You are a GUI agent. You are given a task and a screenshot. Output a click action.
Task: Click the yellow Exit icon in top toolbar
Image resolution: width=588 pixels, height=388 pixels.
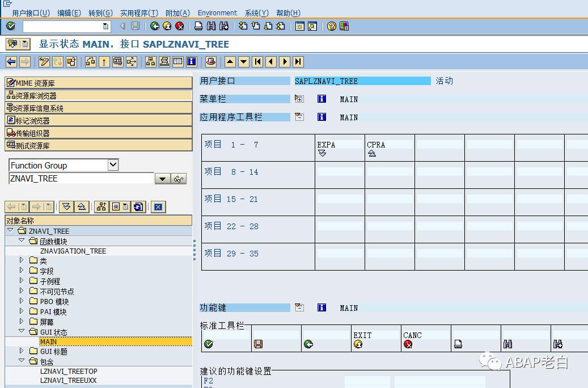pos(167,26)
